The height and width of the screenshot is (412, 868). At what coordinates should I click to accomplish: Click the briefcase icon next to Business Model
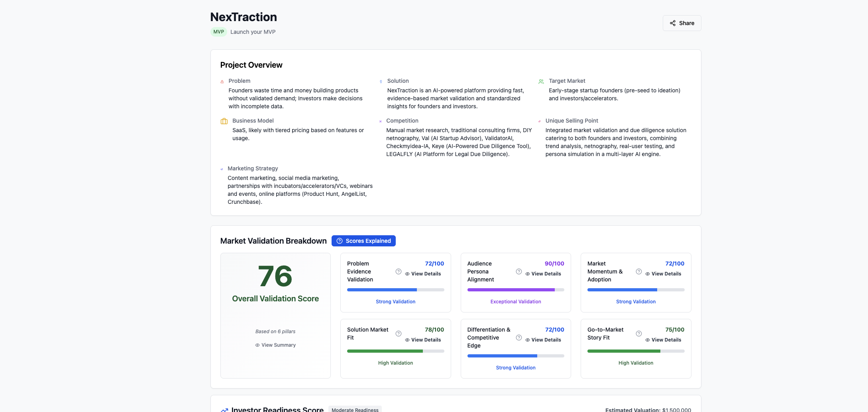click(224, 121)
